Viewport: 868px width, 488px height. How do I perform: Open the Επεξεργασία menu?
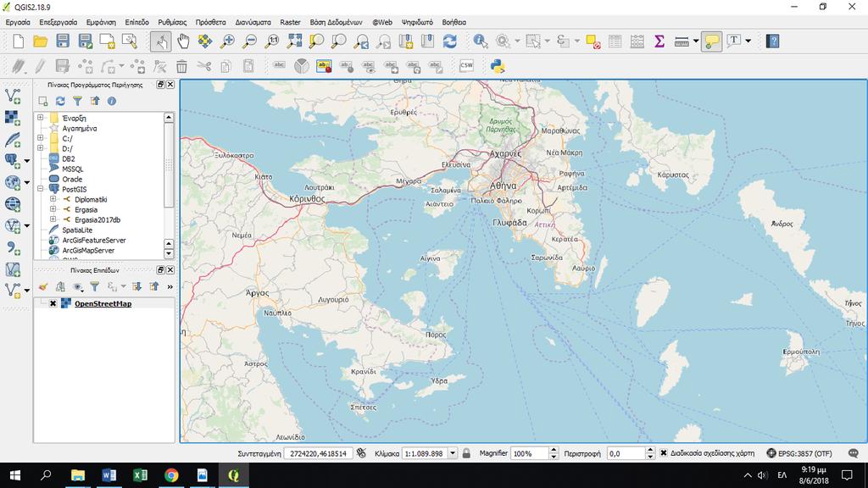[58, 22]
